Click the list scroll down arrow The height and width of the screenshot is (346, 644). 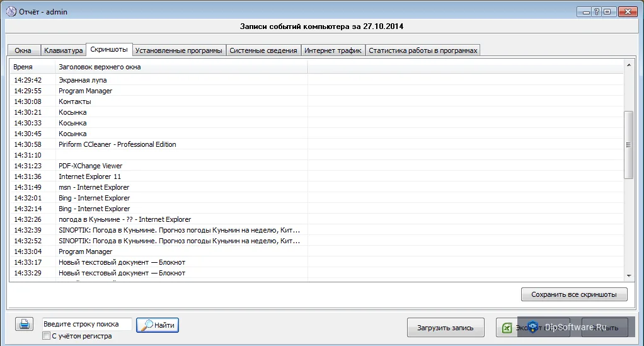(x=629, y=276)
